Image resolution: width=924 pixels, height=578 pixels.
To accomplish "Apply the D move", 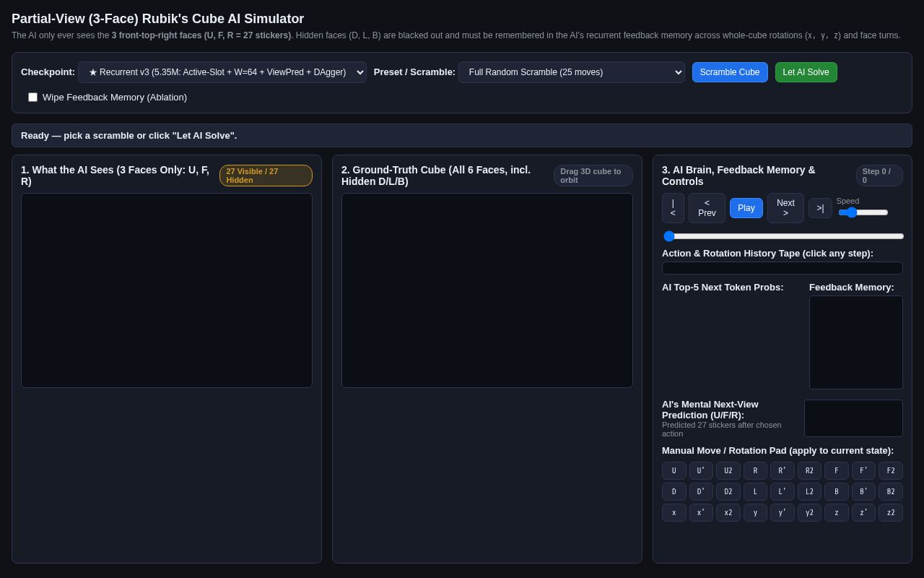I will click(x=674, y=492).
